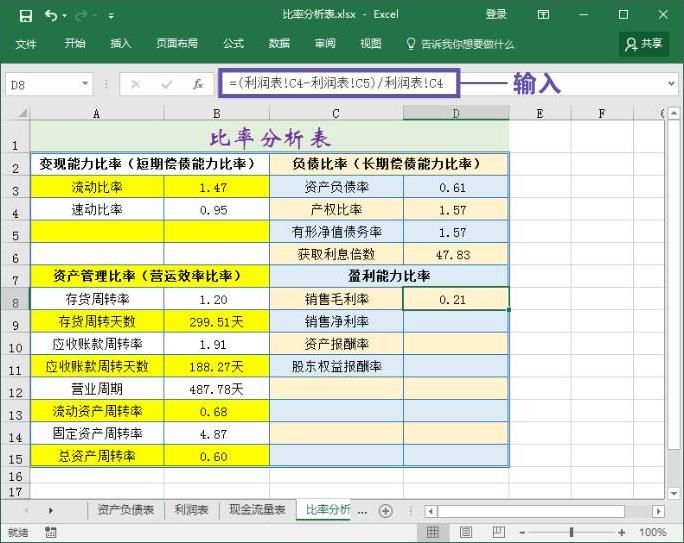Click the Select All corner triangle

(x=22, y=113)
